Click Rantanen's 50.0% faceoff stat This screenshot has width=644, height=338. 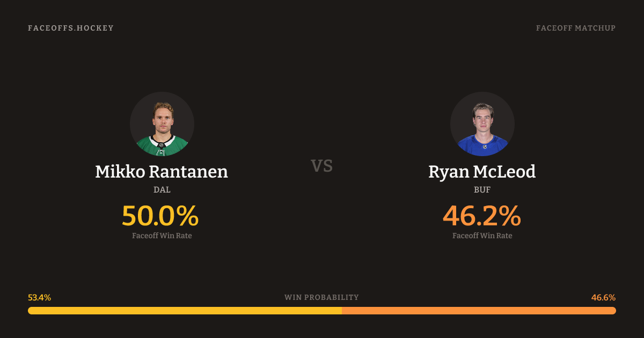click(160, 216)
